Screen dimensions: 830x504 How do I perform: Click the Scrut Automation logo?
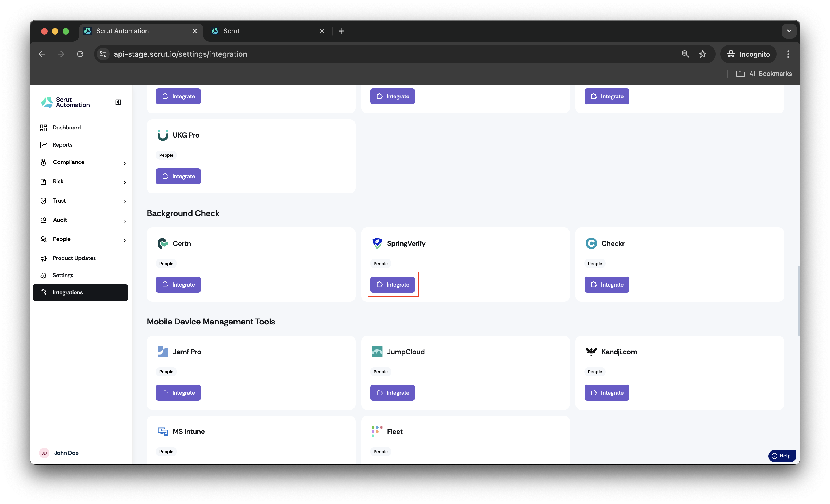(x=65, y=102)
